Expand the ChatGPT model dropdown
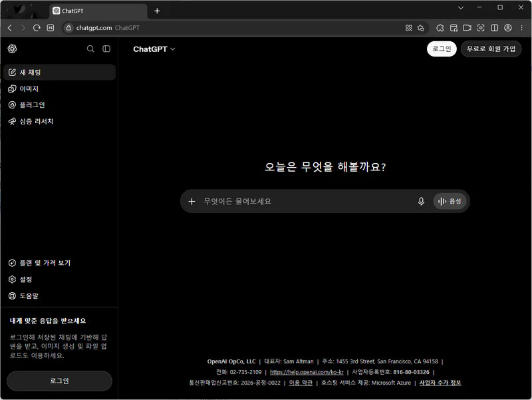The width and height of the screenshot is (532, 400). [154, 49]
